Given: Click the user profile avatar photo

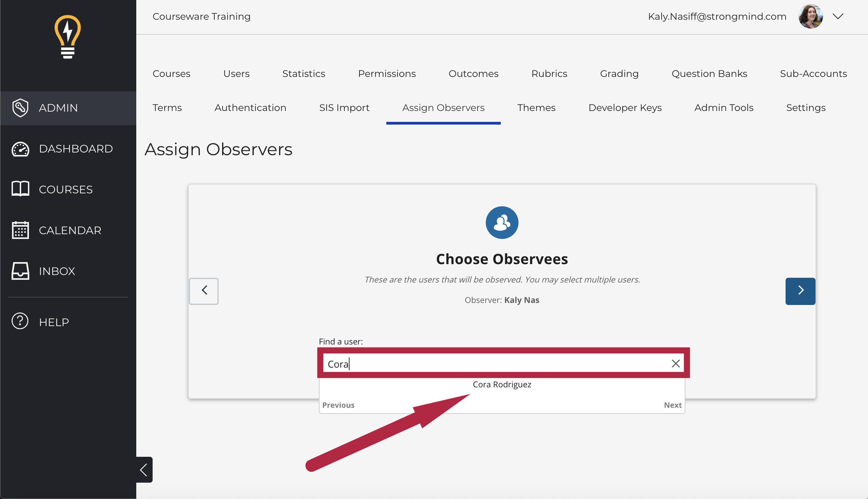Looking at the screenshot, I should 811,16.
